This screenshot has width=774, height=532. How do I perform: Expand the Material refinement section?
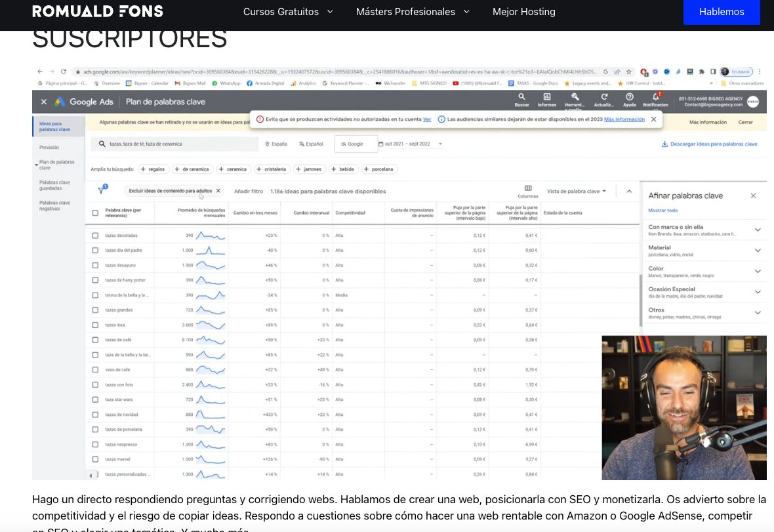pyautogui.click(x=758, y=251)
